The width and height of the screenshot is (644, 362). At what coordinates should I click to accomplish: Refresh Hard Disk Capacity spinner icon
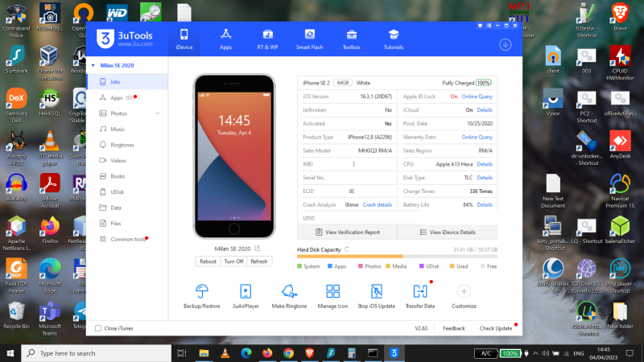click(x=348, y=249)
